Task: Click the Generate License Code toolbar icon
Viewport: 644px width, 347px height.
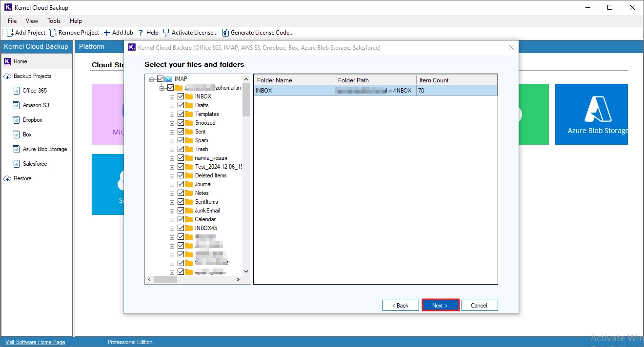Action: click(225, 33)
